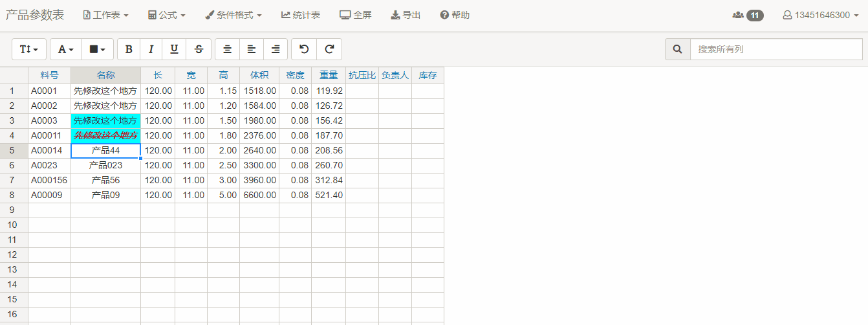Click the 搜索所有列 search field
This screenshot has height=325, width=868.
pos(776,49)
